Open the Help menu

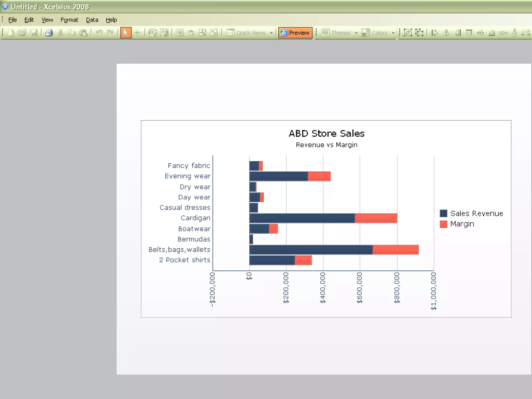click(x=111, y=20)
